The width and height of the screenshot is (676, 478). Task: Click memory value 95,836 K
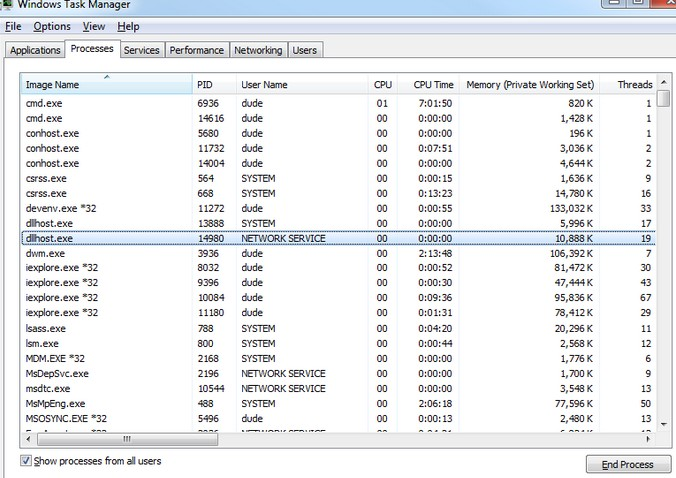[x=574, y=298]
